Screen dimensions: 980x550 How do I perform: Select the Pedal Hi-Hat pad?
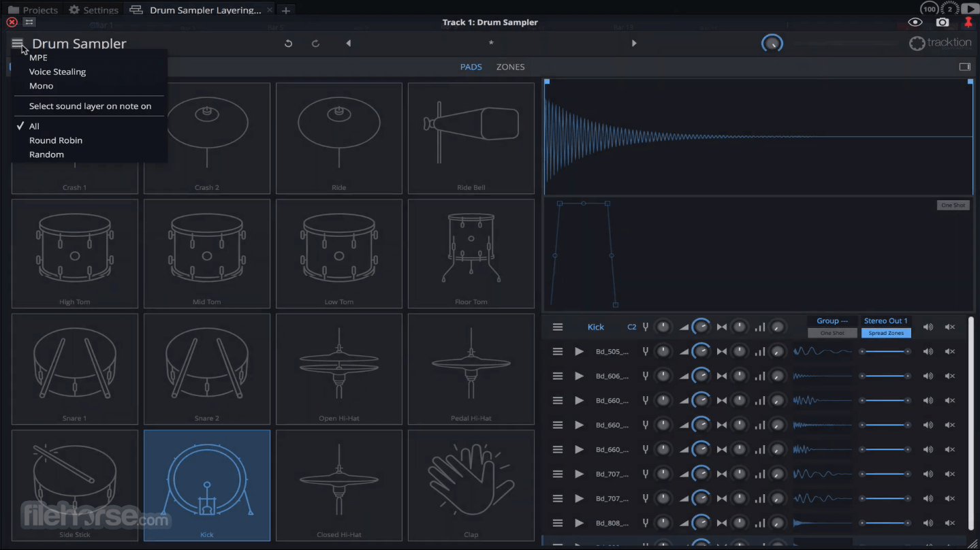pyautogui.click(x=471, y=369)
